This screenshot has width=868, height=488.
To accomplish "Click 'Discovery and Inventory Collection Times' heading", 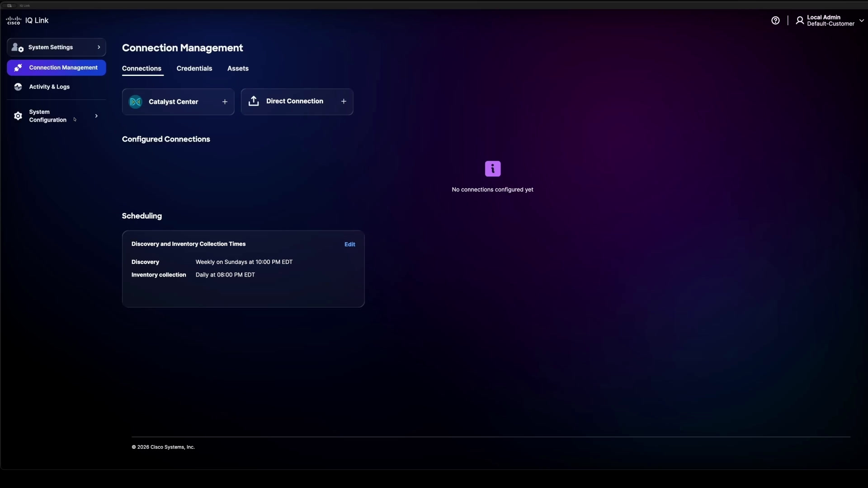I will coord(189,244).
